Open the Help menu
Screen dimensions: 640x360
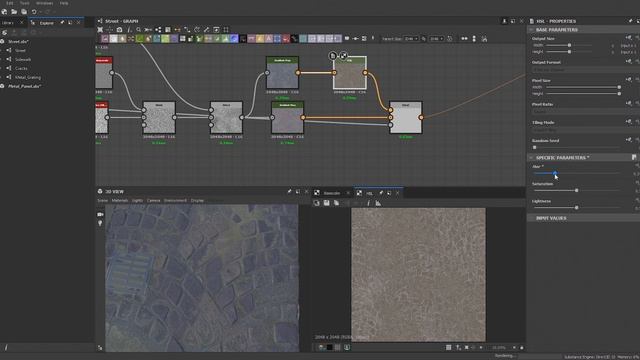64,3
